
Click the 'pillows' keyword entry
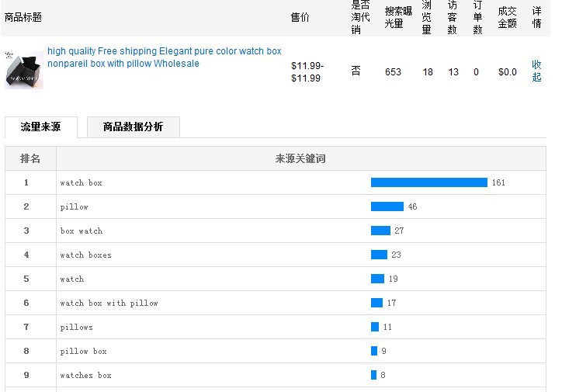tap(77, 327)
